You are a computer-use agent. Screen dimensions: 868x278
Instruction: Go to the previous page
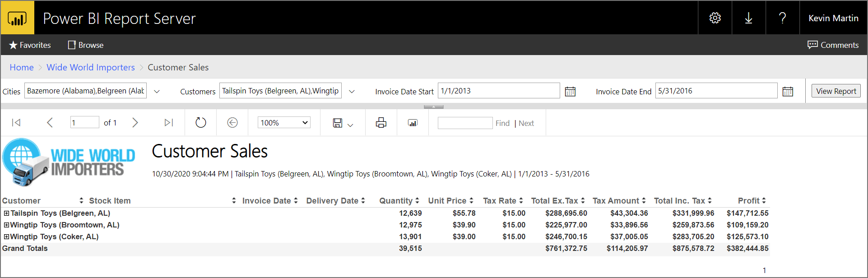click(50, 122)
